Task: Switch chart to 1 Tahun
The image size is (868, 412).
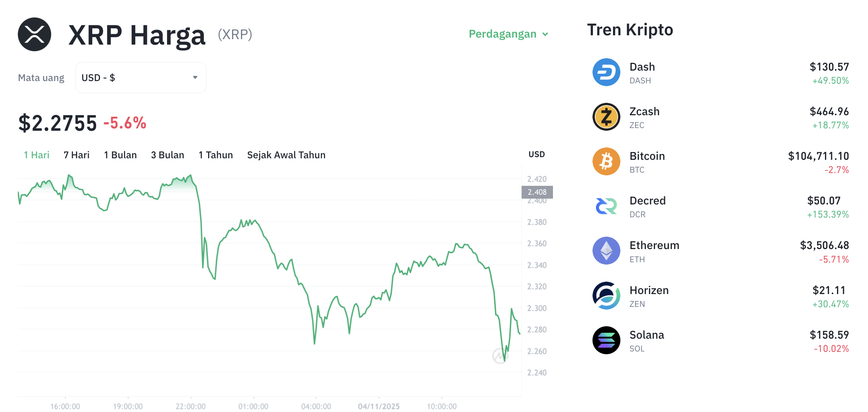Action: [215, 155]
